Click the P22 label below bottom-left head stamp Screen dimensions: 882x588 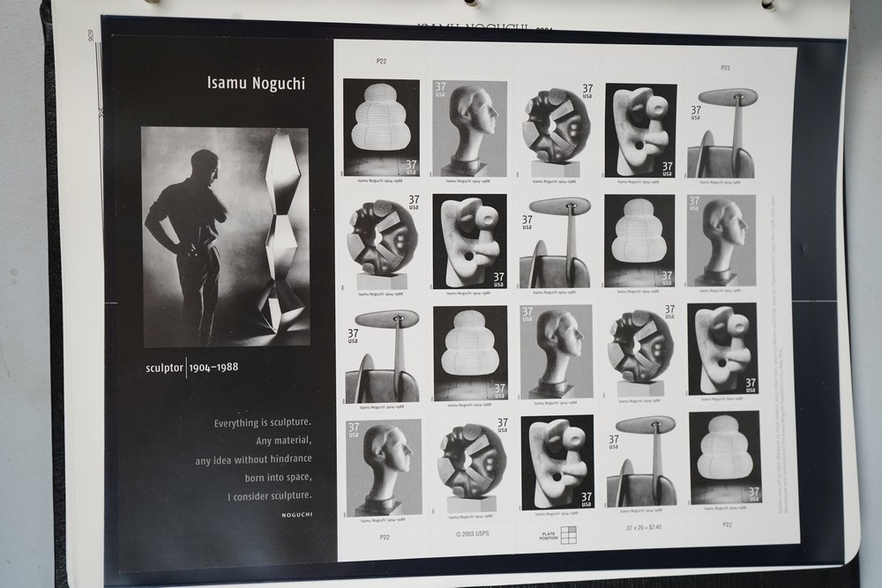point(385,536)
